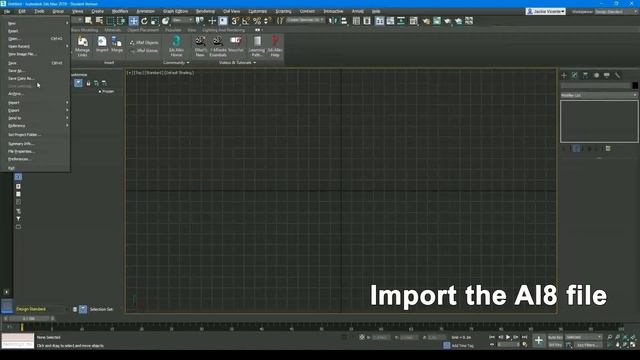Activate Select and Scale tool
This screenshot has height=360, width=640.
click(x=155, y=20)
